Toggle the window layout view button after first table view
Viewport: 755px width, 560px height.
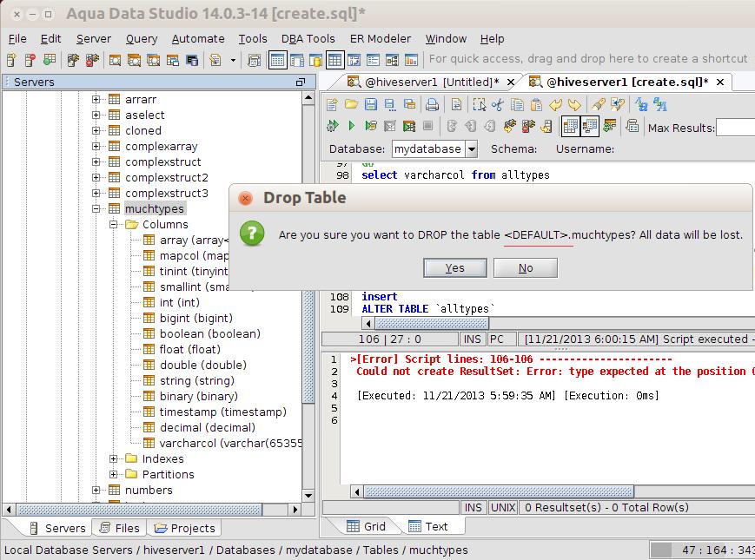297,60
